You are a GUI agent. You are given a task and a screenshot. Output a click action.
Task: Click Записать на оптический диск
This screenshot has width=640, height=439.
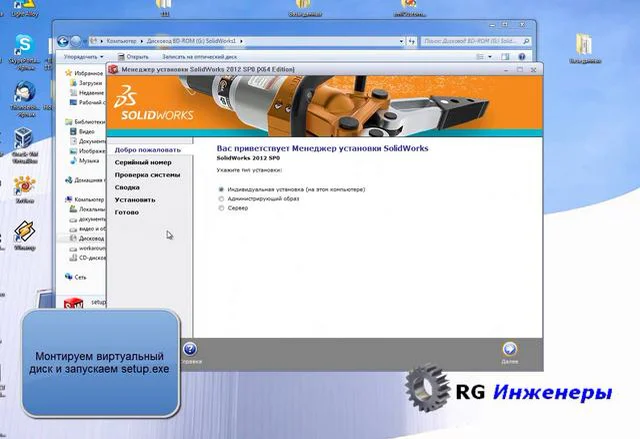[199, 57]
